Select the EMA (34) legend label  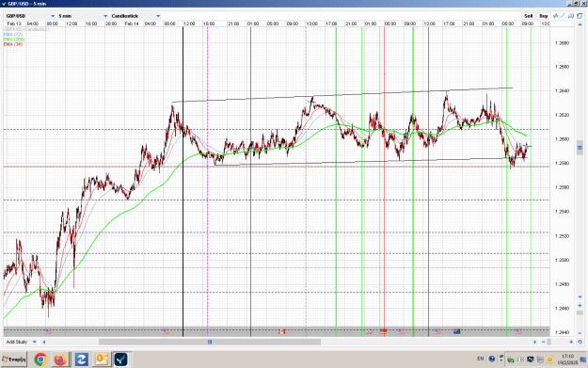click(13, 44)
